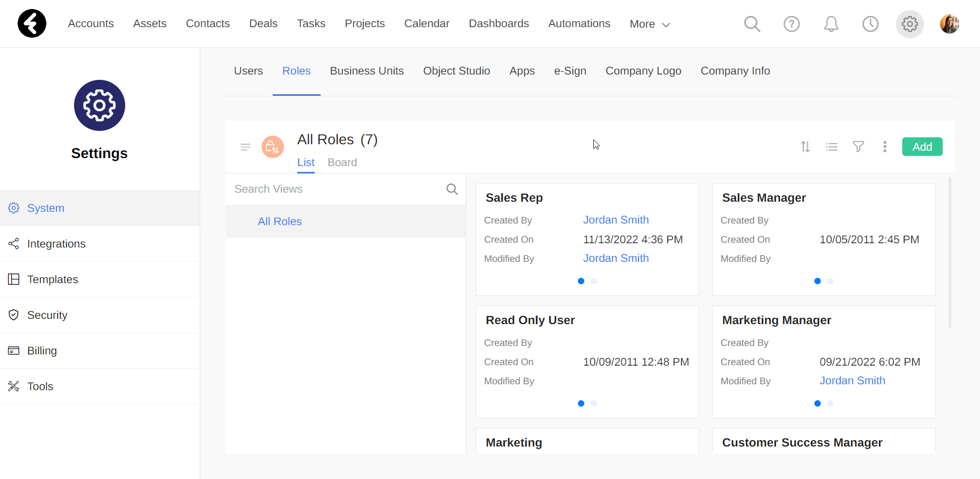Open the three-dot more options menu
Viewport: 980px width, 479px height.
885,147
